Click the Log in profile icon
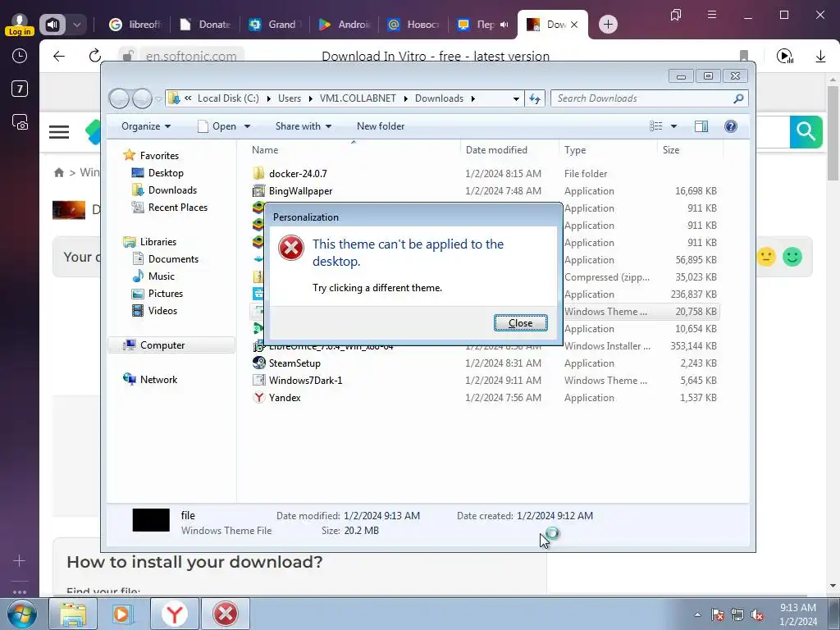Screen dimensions: 840x630 pyautogui.click(x=20, y=25)
